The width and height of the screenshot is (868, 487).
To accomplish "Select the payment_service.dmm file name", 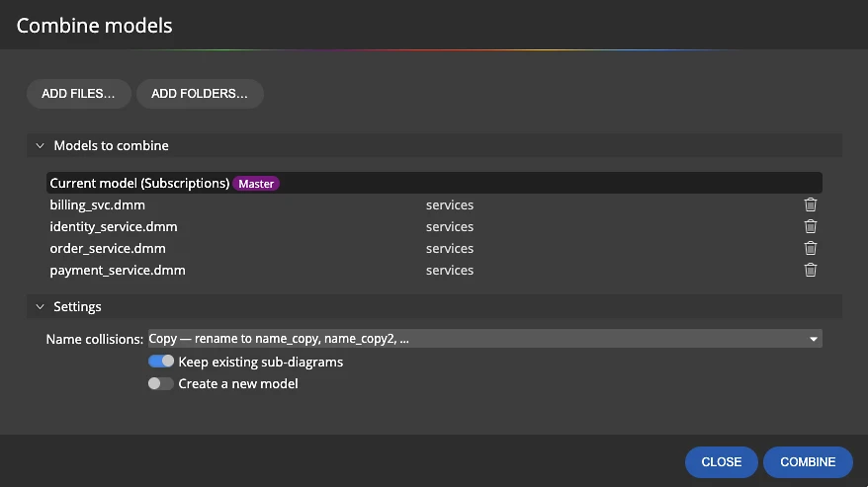I will click(118, 270).
